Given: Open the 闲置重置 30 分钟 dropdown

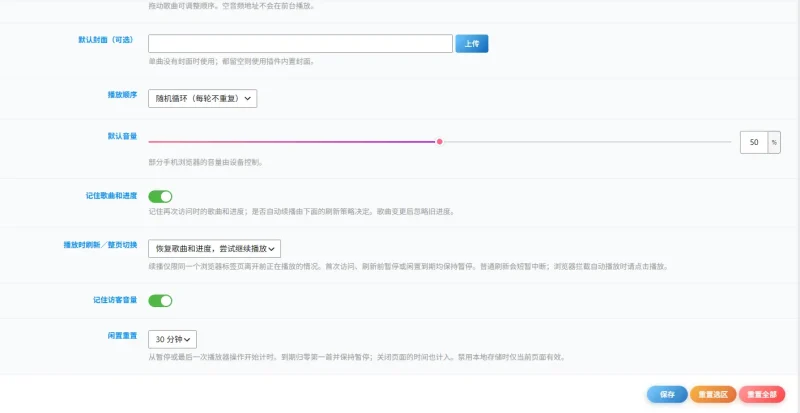Looking at the screenshot, I should [x=172, y=339].
